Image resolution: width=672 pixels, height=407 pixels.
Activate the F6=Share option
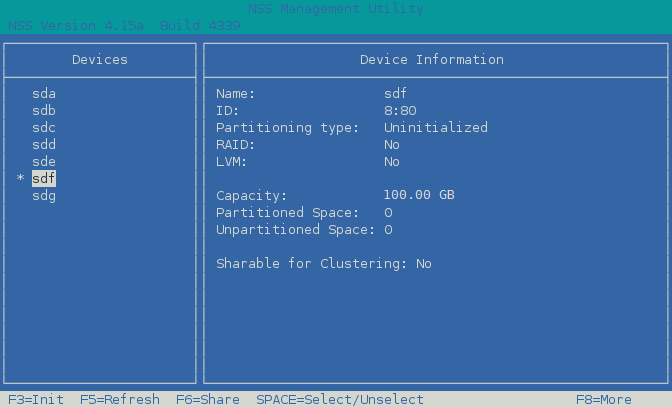click(207, 399)
